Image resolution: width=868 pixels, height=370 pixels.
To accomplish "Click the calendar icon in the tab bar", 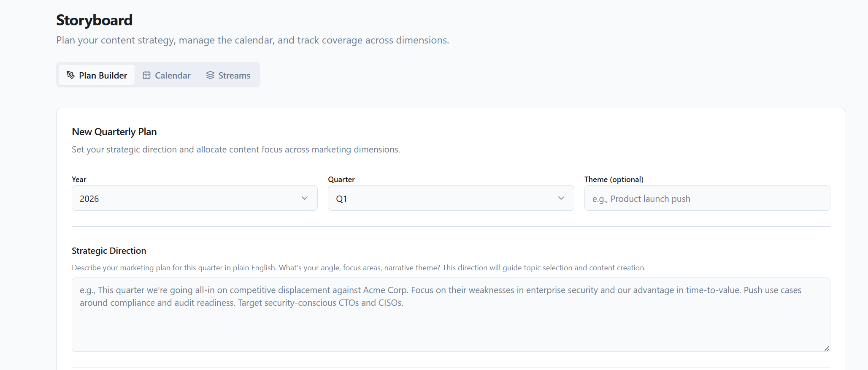I will click(146, 75).
